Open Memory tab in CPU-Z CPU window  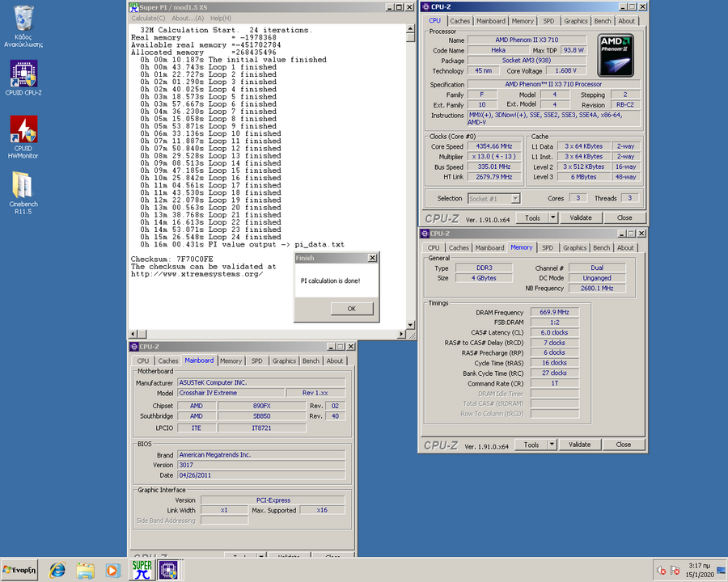click(523, 21)
